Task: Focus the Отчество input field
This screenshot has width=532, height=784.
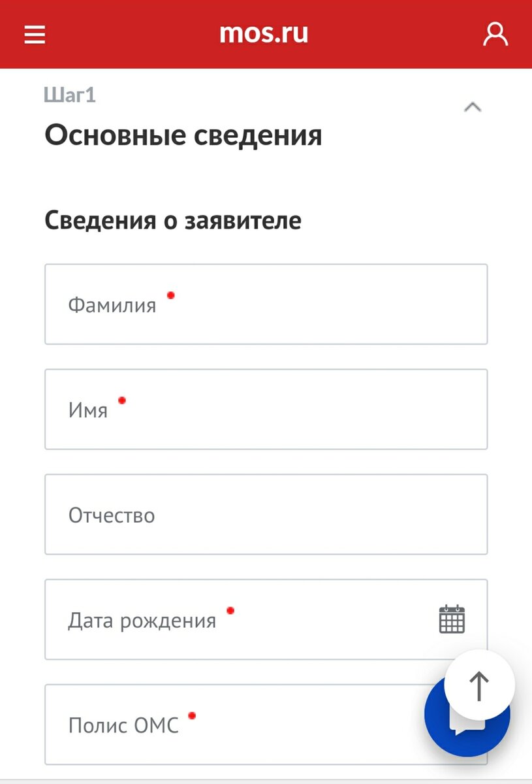Action: (x=266, y=514)
